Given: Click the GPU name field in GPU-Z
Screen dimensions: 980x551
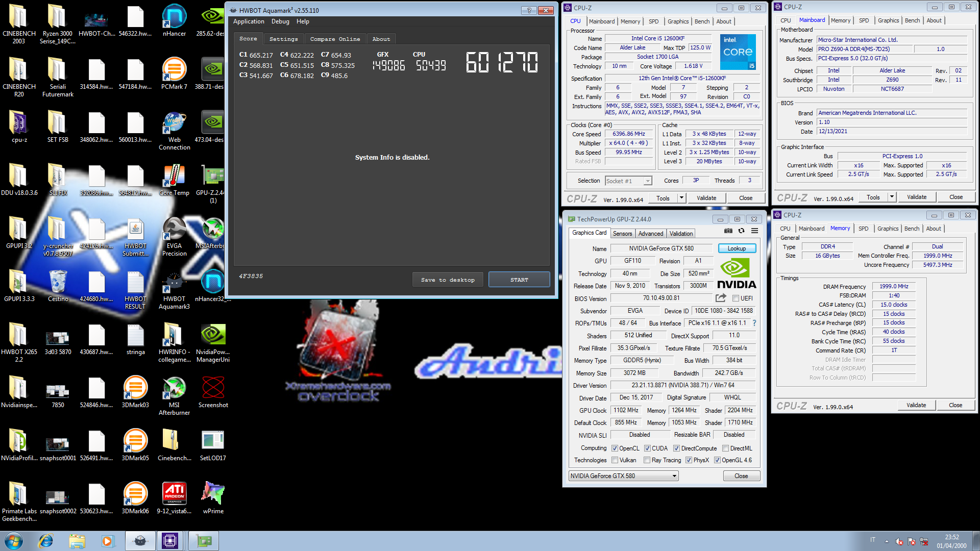Looking at the screenshot, I should (661, 248).
